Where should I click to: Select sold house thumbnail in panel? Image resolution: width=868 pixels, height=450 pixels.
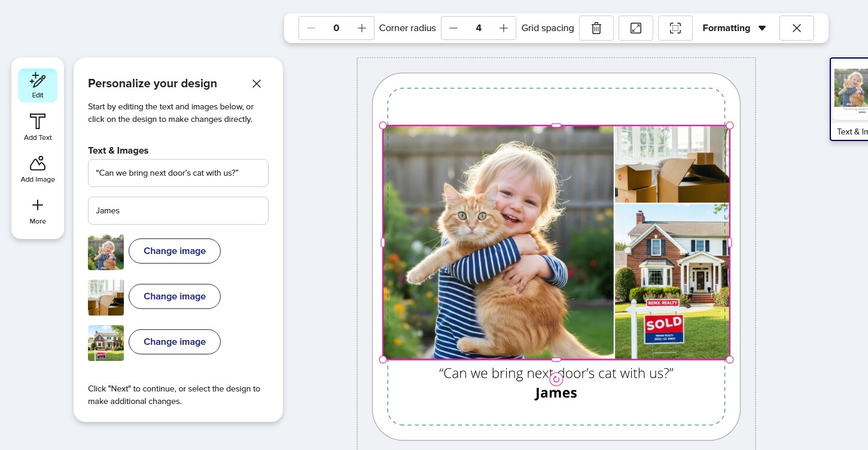(x=106, y=343)
